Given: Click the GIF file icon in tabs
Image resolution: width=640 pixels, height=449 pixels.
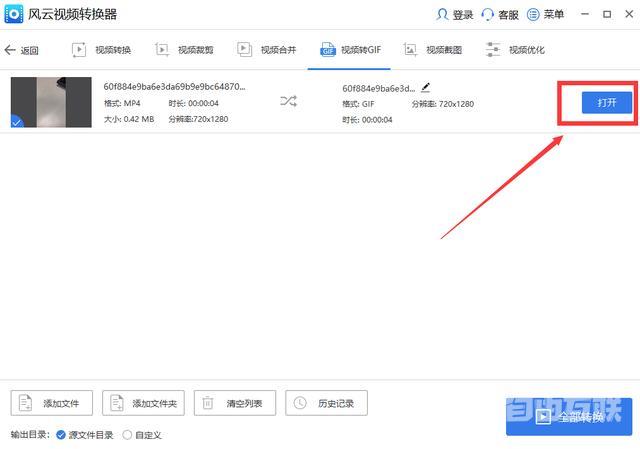Looking at the screenshot, I should point(328,50).
